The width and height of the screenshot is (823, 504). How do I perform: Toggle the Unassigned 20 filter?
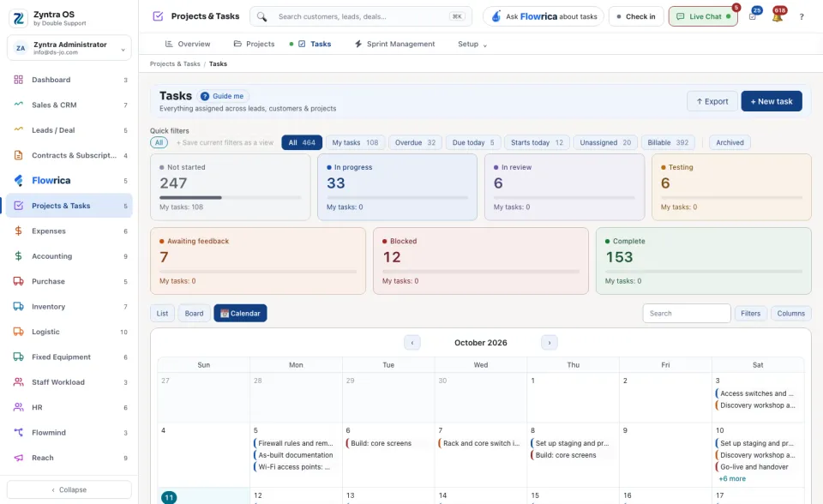point(605,143)
